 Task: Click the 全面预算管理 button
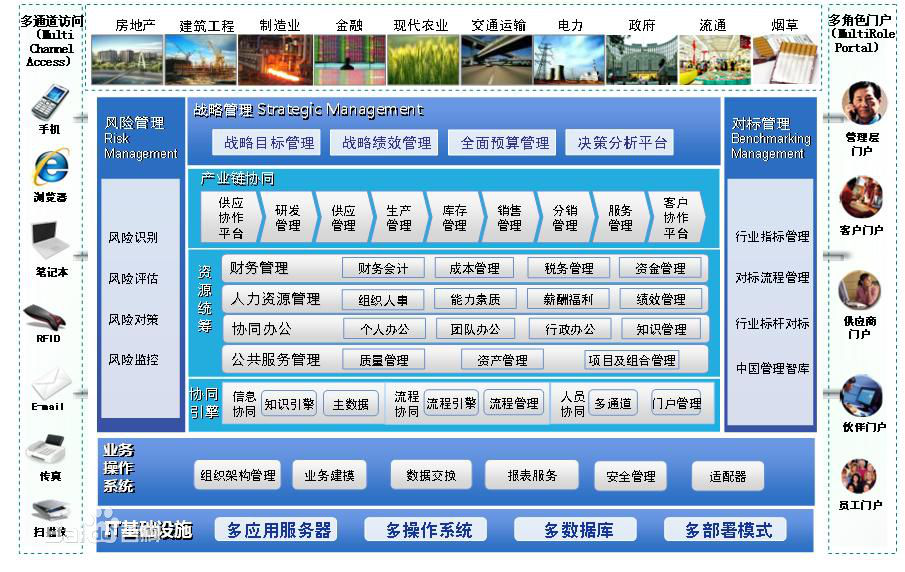pyautogui.click(x=502, y=143)
